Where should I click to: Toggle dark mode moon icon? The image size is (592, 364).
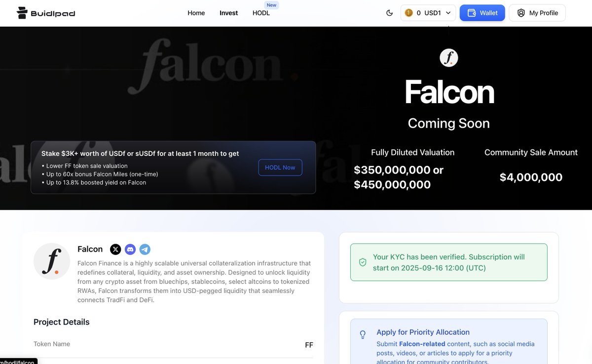(x=390, y=13)
